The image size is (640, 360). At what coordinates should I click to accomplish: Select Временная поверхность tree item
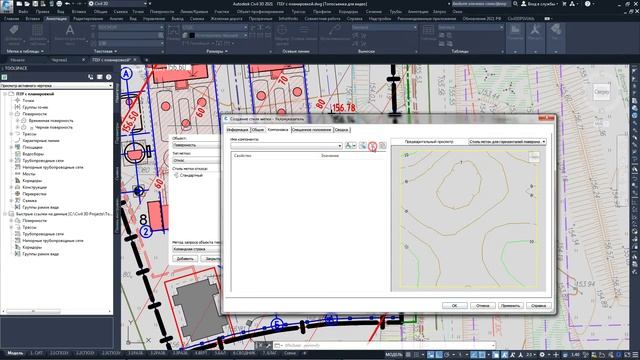[51, 121]
